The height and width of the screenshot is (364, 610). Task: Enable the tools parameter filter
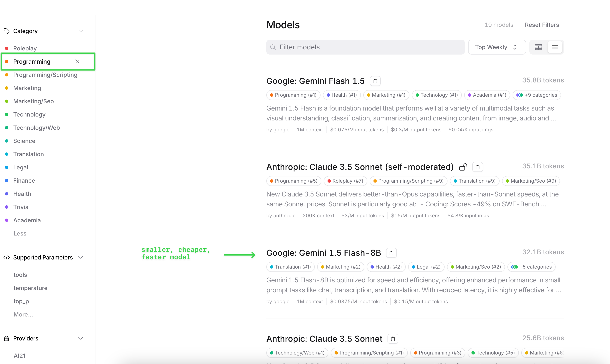(20, 275)
